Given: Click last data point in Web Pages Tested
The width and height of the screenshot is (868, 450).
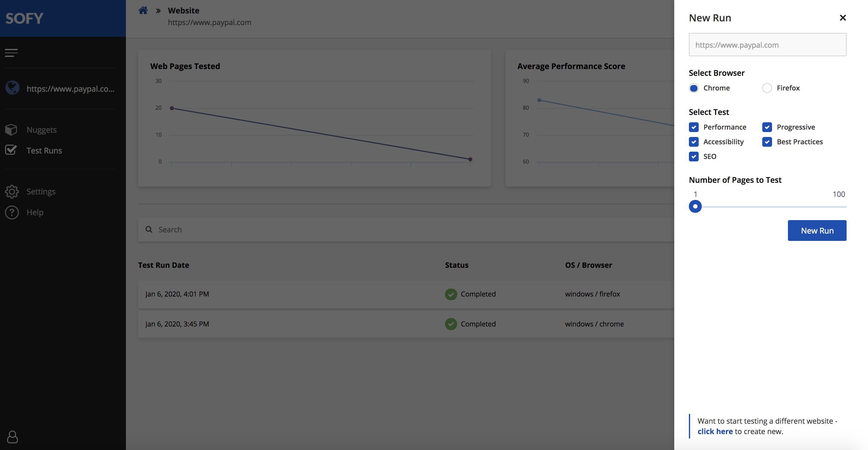Looking at the screenshot, I should coord(470,159).
